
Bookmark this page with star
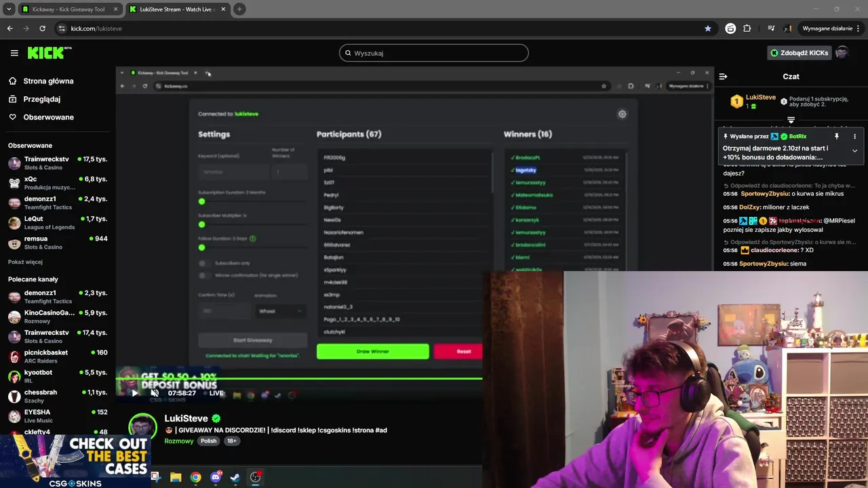click(x=708, y=28)
